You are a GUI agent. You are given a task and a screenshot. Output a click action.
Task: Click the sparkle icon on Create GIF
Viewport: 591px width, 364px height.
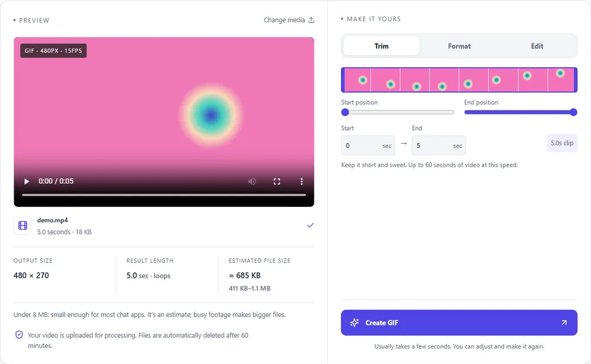(x=354, y=323)
